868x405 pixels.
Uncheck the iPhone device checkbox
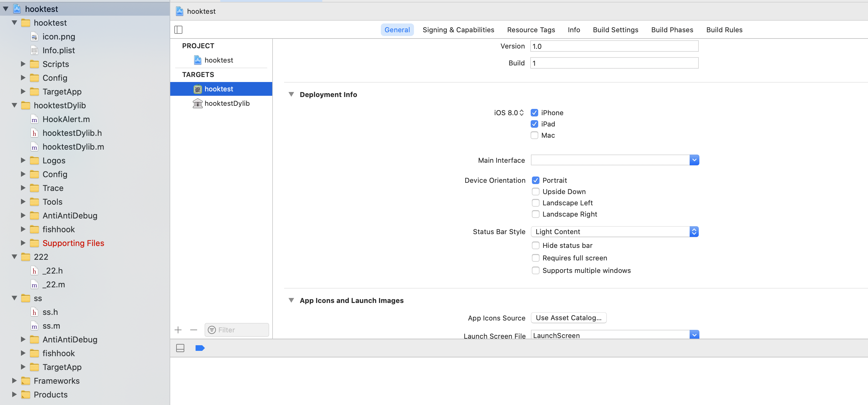534,113
